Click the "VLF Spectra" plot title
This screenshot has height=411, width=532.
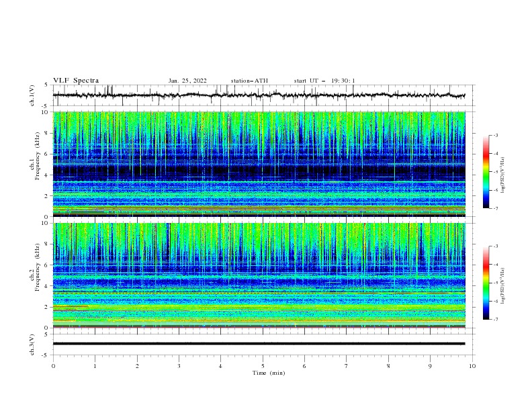[x=76, y=81]
